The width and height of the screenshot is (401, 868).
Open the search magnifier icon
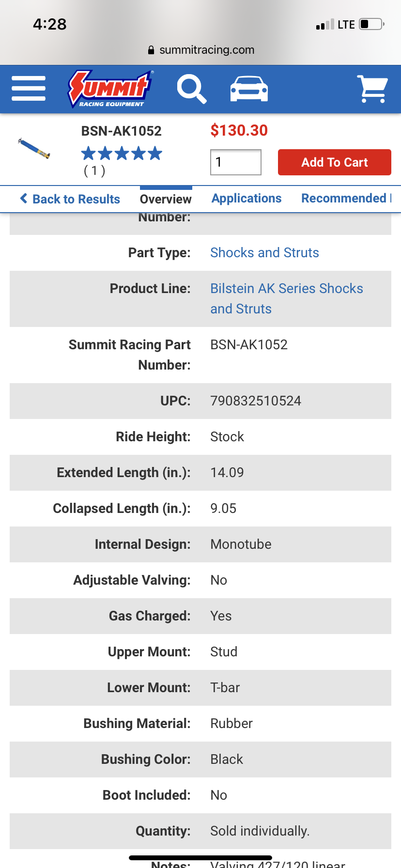point(192,89)
